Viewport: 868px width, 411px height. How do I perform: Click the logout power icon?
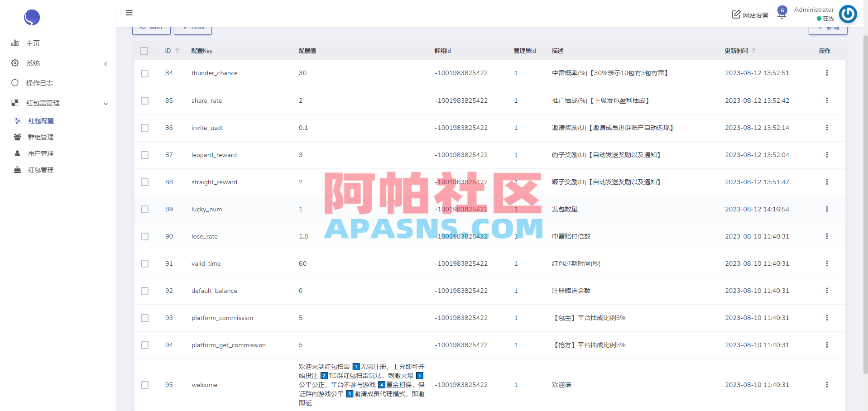click(x=848, y=14)
